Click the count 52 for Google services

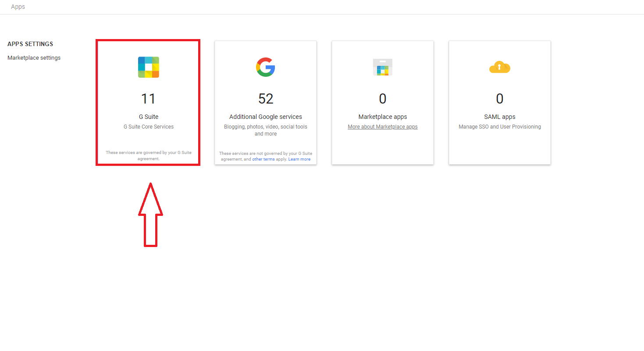[x=266, y=99]
